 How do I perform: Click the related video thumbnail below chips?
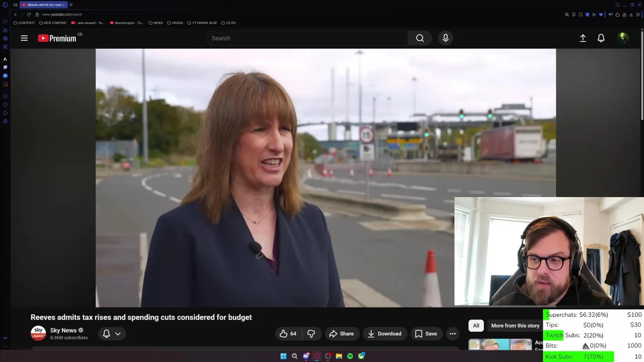click(x=500, y=344)
